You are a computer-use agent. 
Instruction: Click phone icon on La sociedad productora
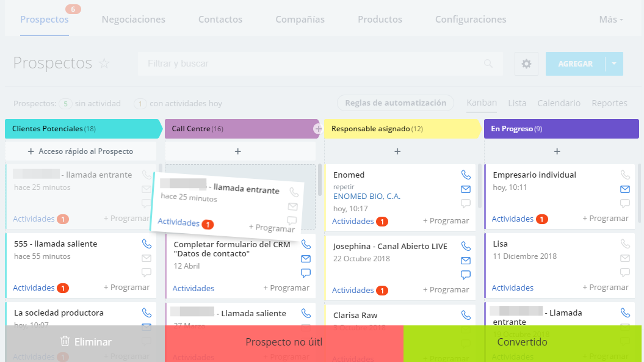pos(147,313)
